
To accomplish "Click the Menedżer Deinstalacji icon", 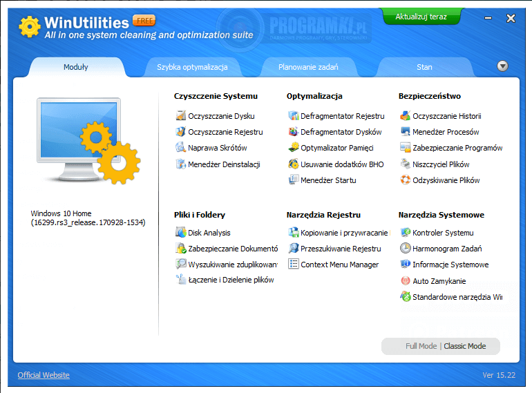I will click(180, 164).
